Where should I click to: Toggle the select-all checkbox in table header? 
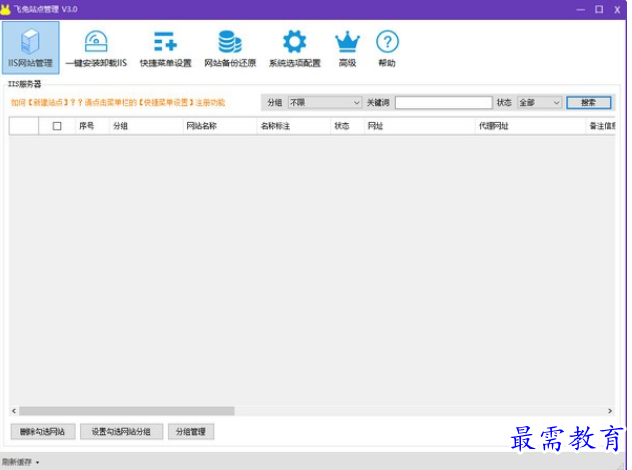coord(57,126)
